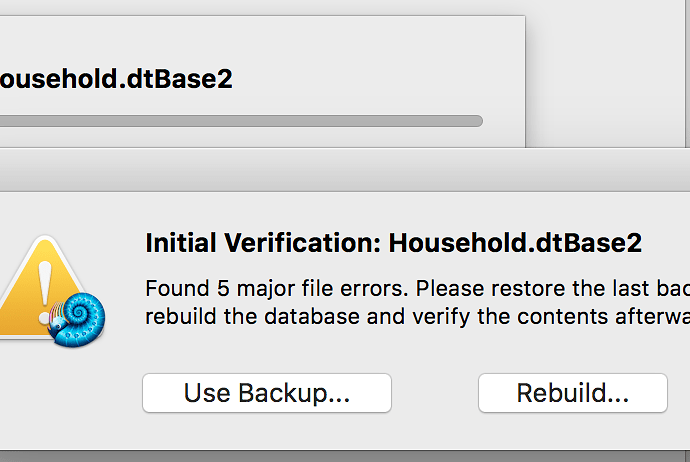Choose Rebuild... to rebuild the database

[573, 393]
